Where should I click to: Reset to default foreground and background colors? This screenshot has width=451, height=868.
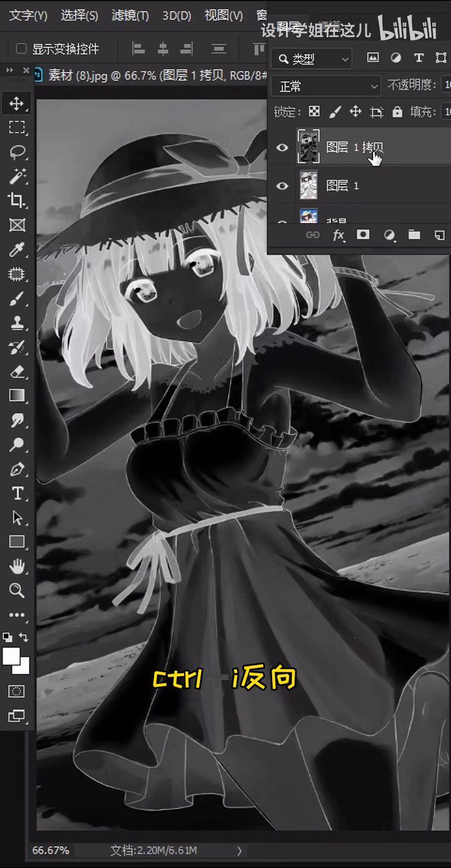[7, 637]
